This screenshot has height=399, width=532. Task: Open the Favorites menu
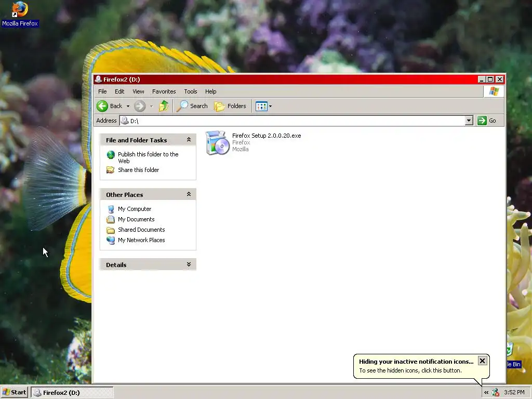tap(164, 91)
